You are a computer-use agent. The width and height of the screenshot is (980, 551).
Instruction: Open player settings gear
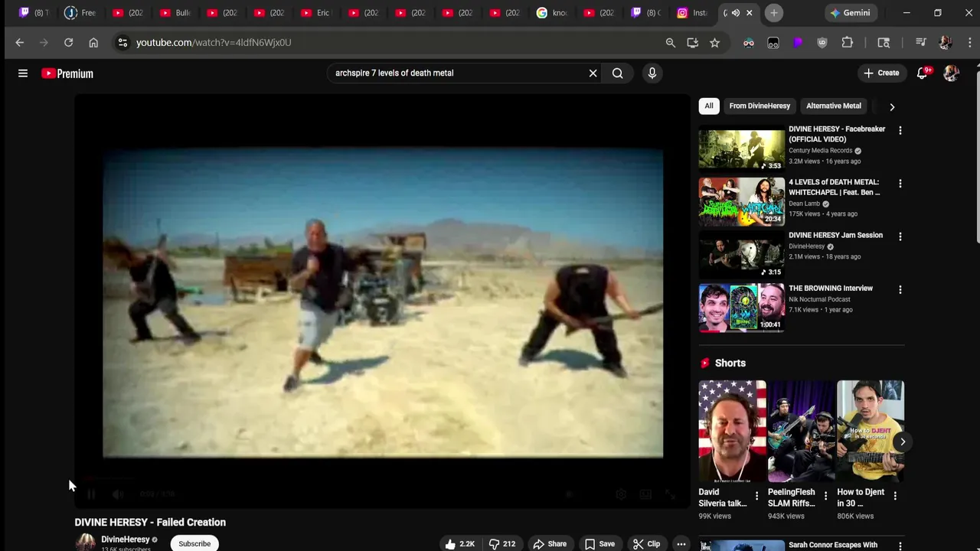621,494
